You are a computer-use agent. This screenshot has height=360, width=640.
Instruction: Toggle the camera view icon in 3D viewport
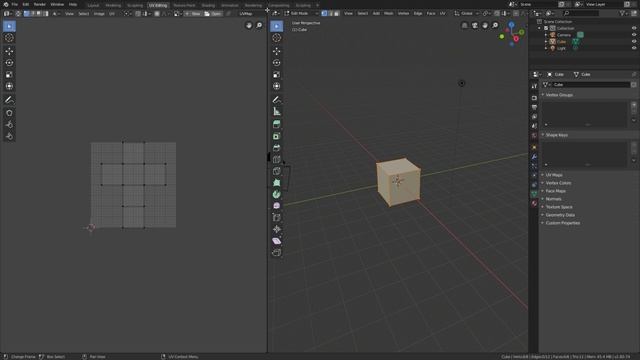[x=475, y=26]
